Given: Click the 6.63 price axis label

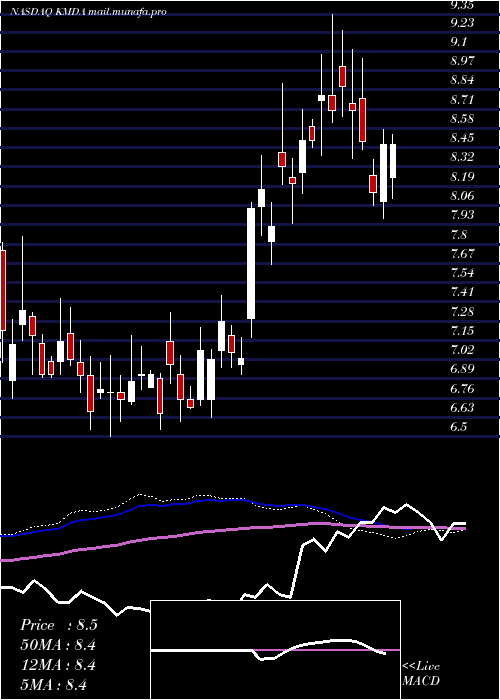Looking at the screenshot, I should 462,408.
